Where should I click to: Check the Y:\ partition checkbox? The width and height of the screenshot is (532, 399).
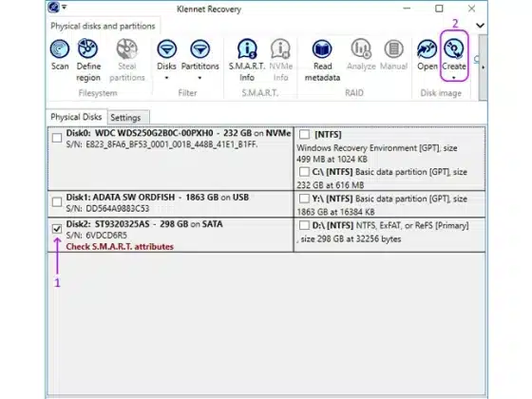[304, 199]
